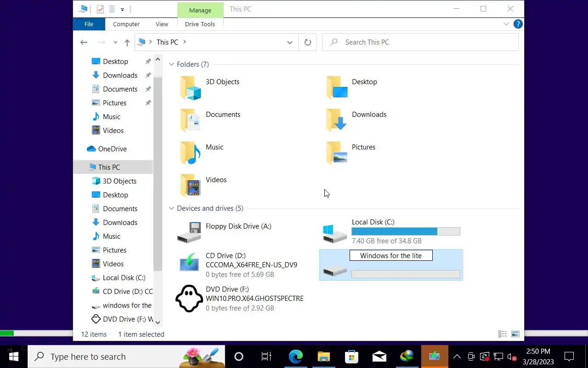This screenshot has height=368, width=588.
Task: Switch to the Computer ribbon tab
Action: pos(126,24)
